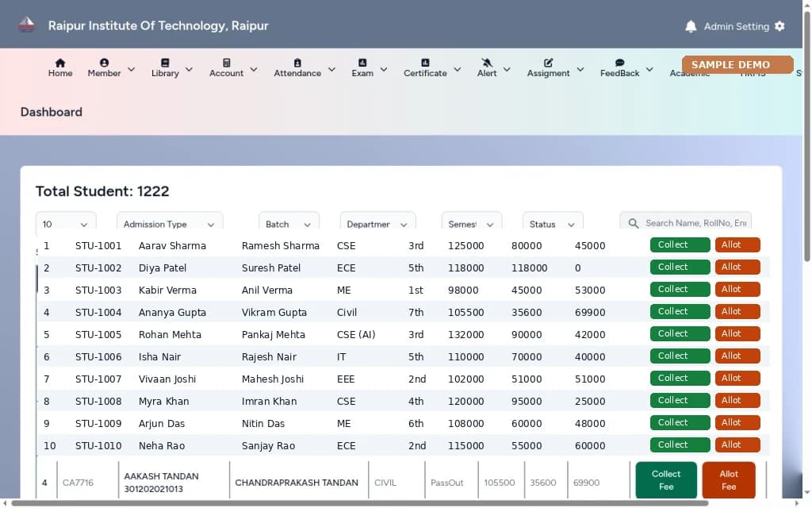Click the Alert muted bell icon
The image size is (812, 508).
[487, 63]
